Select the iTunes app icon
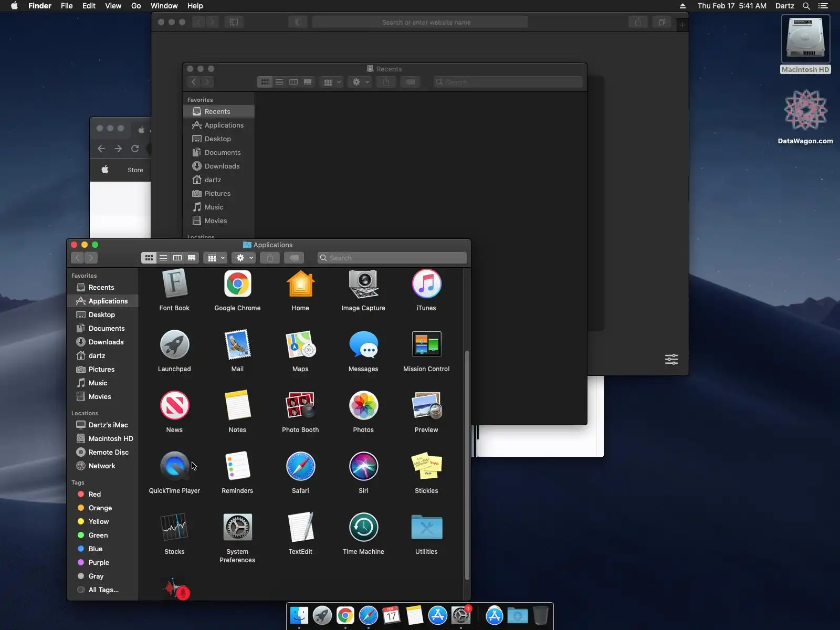 tap(426, 284)
